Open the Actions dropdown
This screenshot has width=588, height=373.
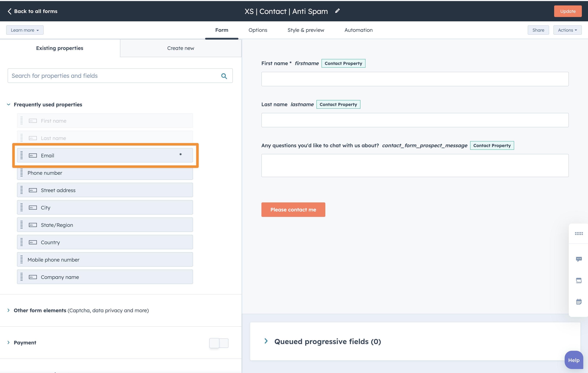(567, 30)
